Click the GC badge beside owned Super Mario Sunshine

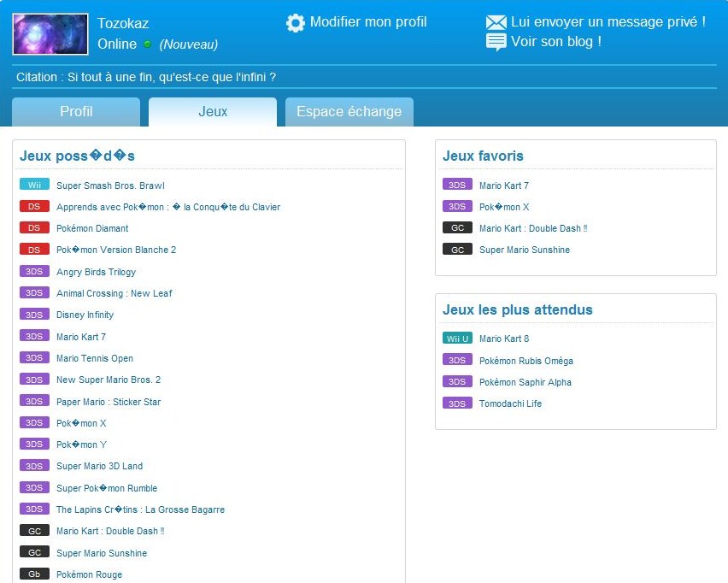(x=34, y=552)
